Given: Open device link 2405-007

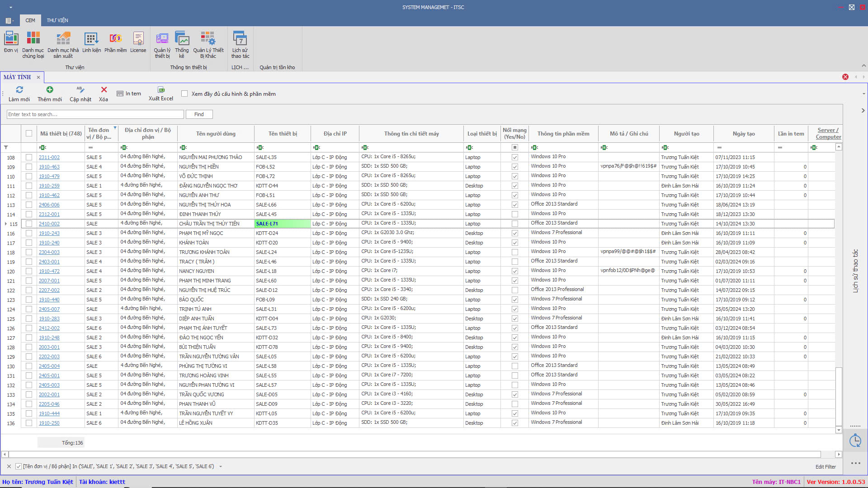Looking at the screenshot, I should (x=49, y=309).
